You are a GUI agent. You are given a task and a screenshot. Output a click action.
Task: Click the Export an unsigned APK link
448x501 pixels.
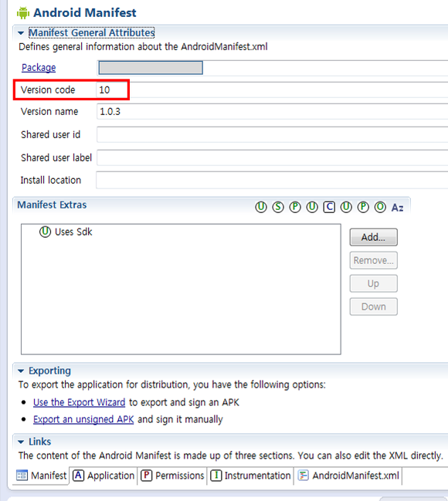point(83,419)
